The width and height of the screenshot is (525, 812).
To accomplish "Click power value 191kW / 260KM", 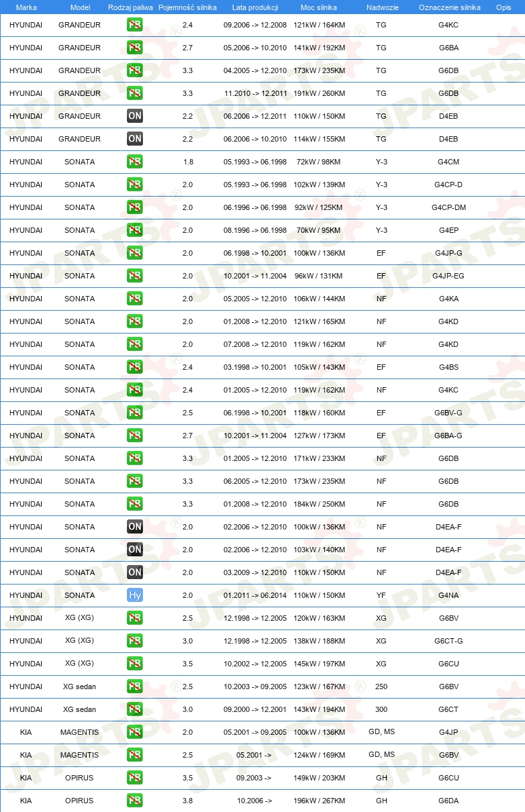I will click(x=320, y=93).
